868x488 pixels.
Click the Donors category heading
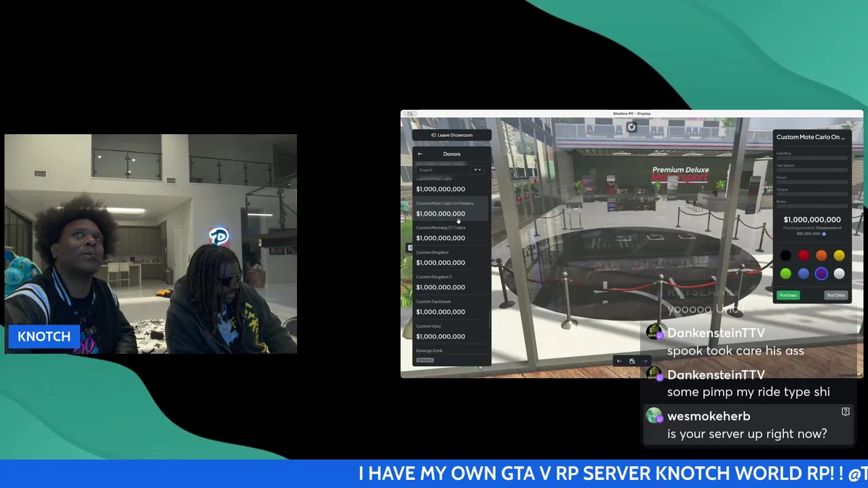coord(452,154)
